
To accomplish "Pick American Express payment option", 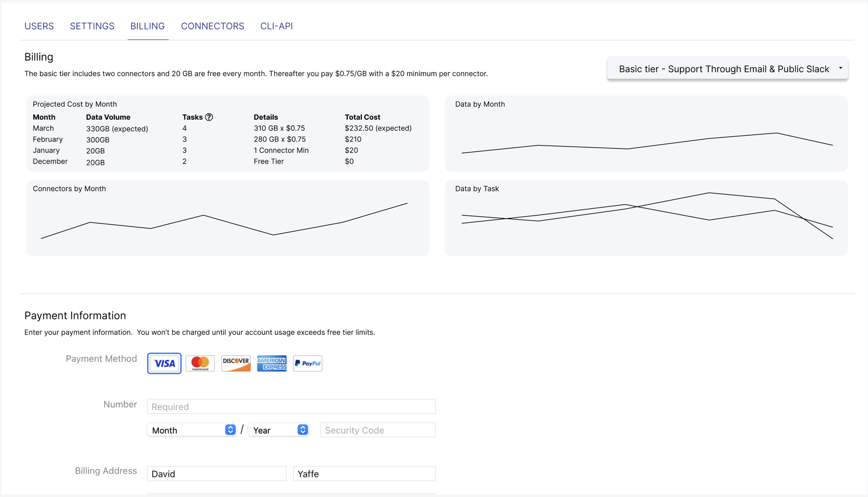I will point(272,363).
